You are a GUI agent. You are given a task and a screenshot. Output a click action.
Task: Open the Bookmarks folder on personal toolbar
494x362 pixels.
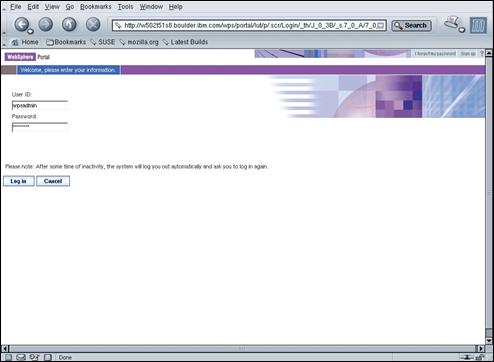pyautogui.click(x=66, y=42)
